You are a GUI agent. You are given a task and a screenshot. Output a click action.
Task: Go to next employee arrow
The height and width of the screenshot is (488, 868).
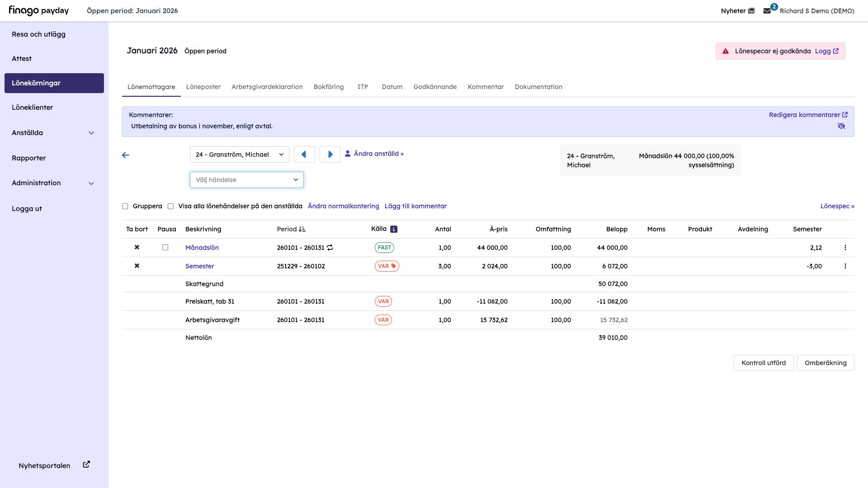pyautogui.click(x=330, y=155)
